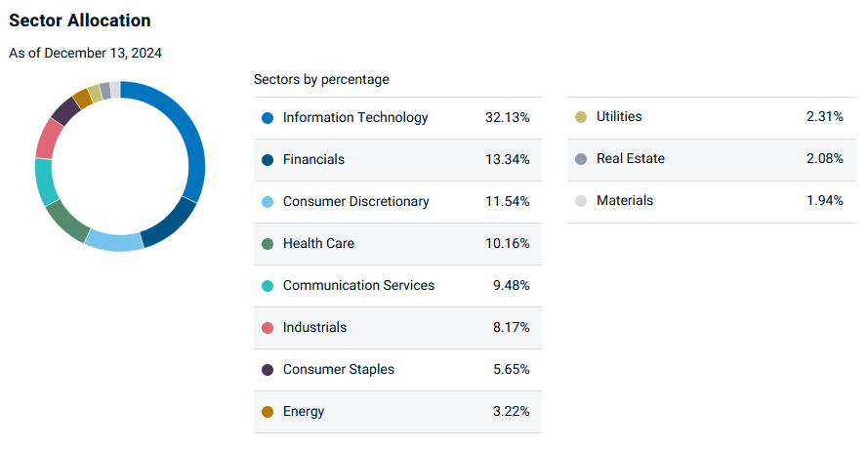Click the Sector Allocation heading
The width and height of the screenshot is (868, 450).
coord(80,20)
